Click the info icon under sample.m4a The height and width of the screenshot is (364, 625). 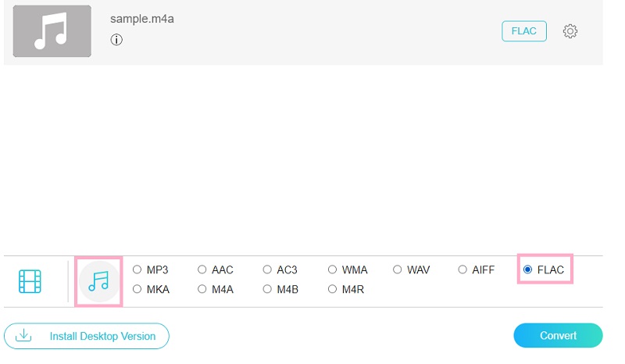[116, 40]
